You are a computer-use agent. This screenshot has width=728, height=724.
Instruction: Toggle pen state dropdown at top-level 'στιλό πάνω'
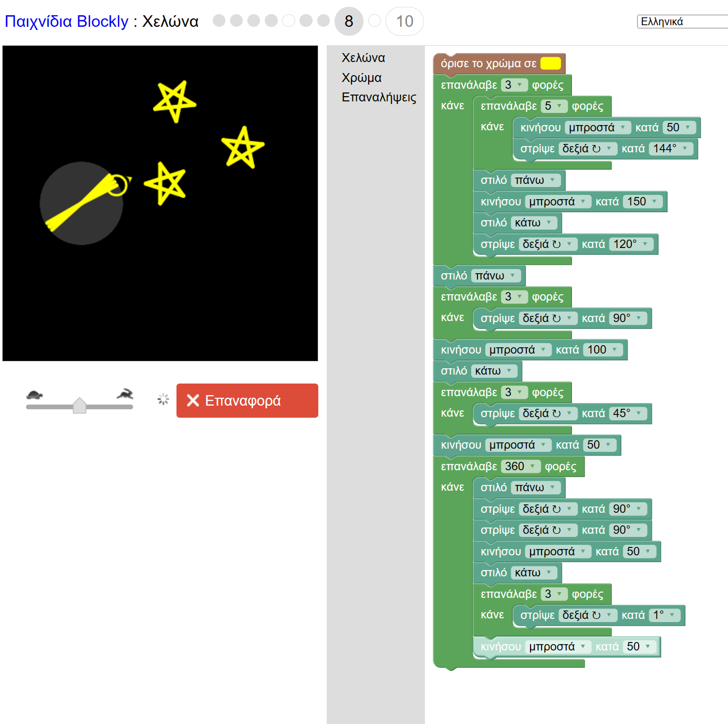(496, 276)
